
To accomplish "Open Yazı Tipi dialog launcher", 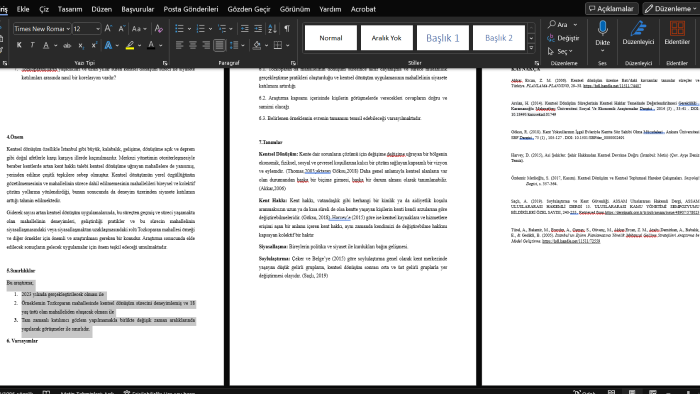I will pos(165,63).
